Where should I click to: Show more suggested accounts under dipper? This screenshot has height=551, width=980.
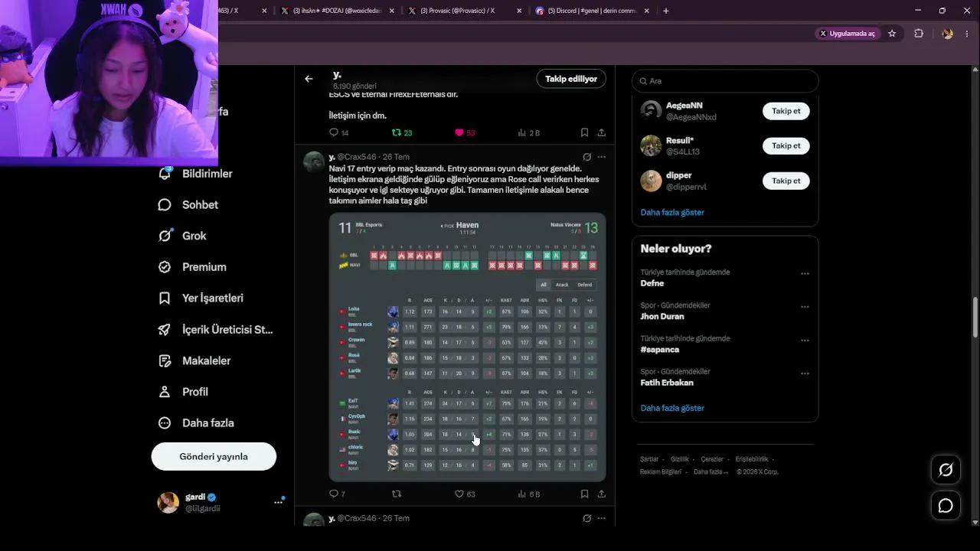click(x=672, y=212)
